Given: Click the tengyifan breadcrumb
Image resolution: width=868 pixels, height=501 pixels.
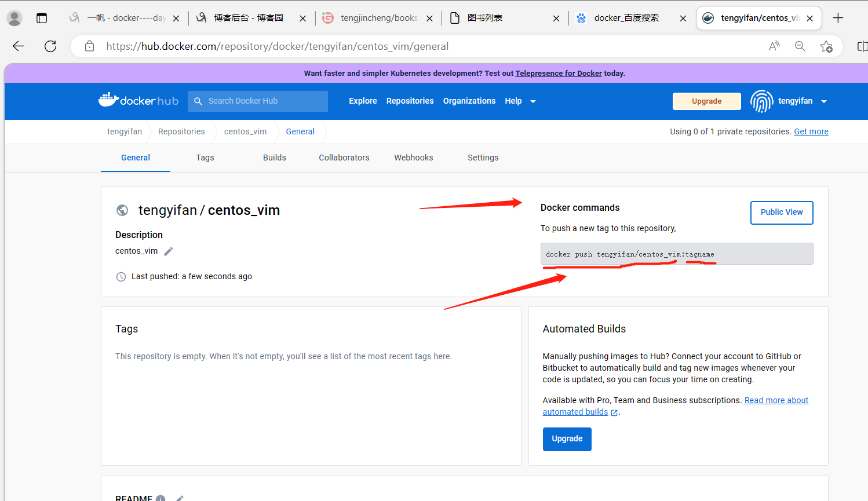Looking at the screenshot, I should pos(125,131).
